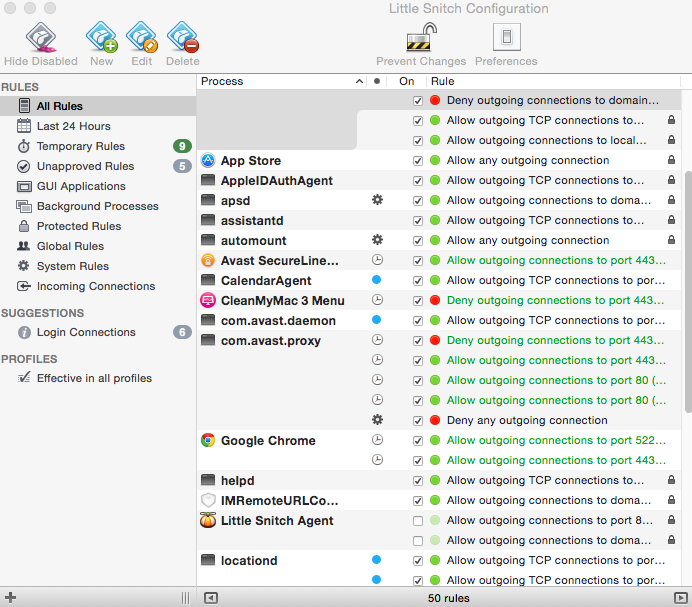Enable the second Little Snitch Agent rule checkbox
692x607 pixels.
point(418,541)
